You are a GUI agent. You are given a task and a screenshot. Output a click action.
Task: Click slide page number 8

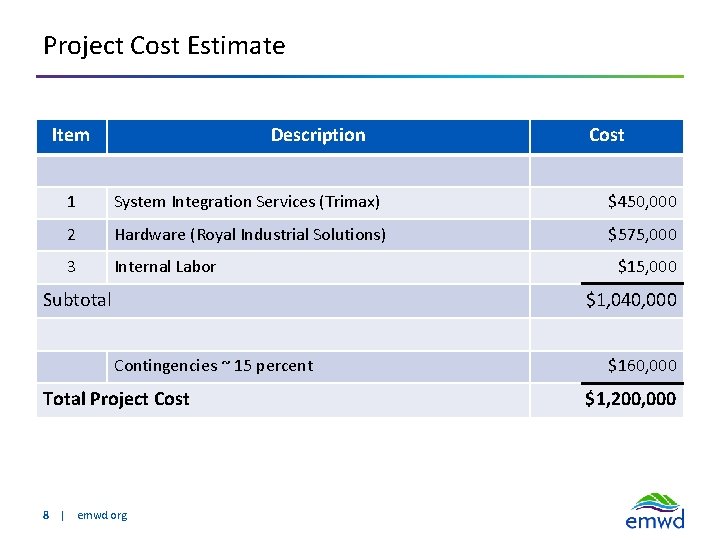[x=45, y=515]
